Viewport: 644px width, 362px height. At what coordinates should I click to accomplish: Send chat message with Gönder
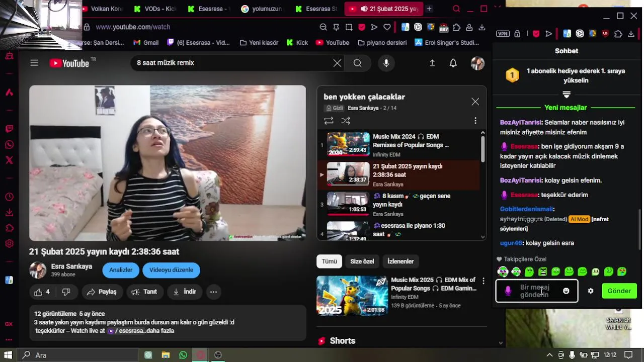[x=619, y=291]
